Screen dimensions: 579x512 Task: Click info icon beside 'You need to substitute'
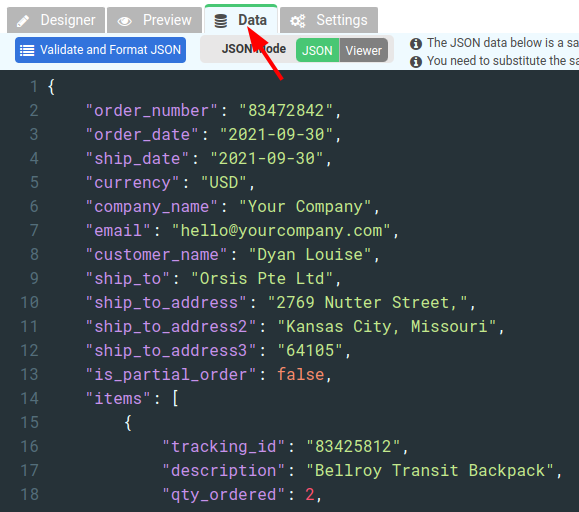[x=416, y=61]
